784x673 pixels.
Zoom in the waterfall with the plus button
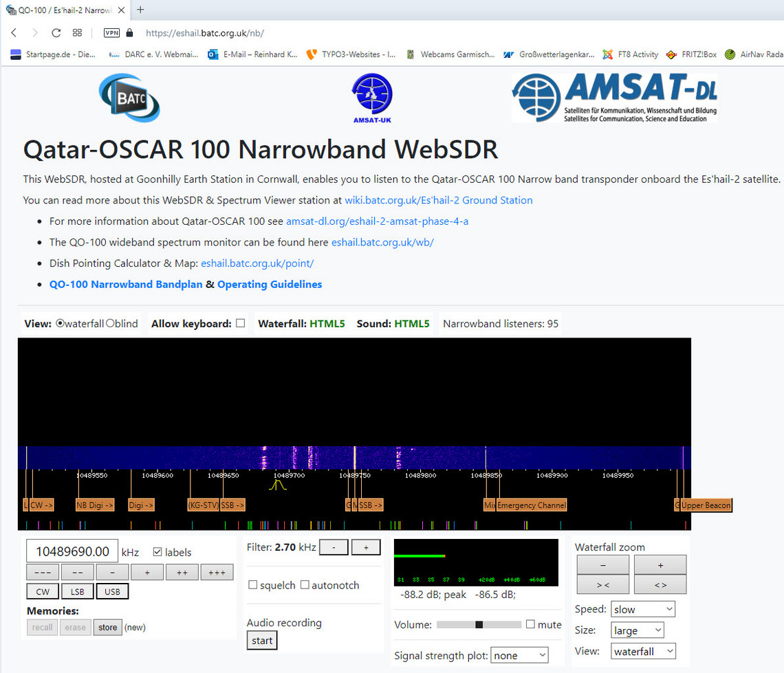tap(660, 565)
